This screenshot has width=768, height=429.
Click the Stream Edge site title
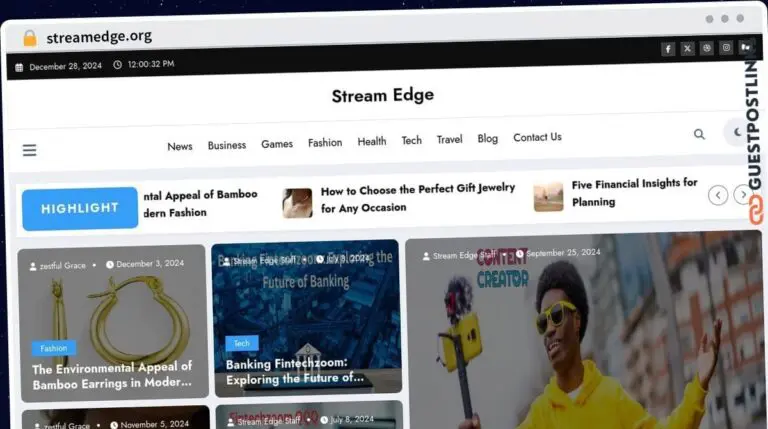(383, 95)
